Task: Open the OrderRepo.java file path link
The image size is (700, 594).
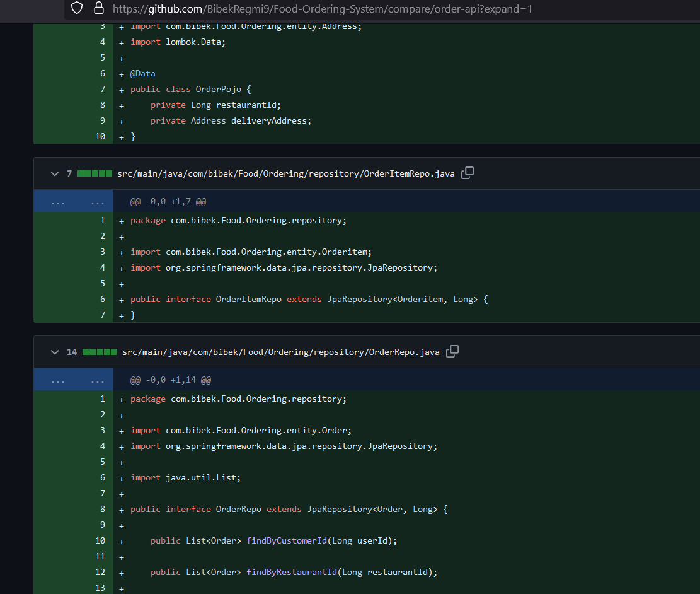Action: [281, 352]
